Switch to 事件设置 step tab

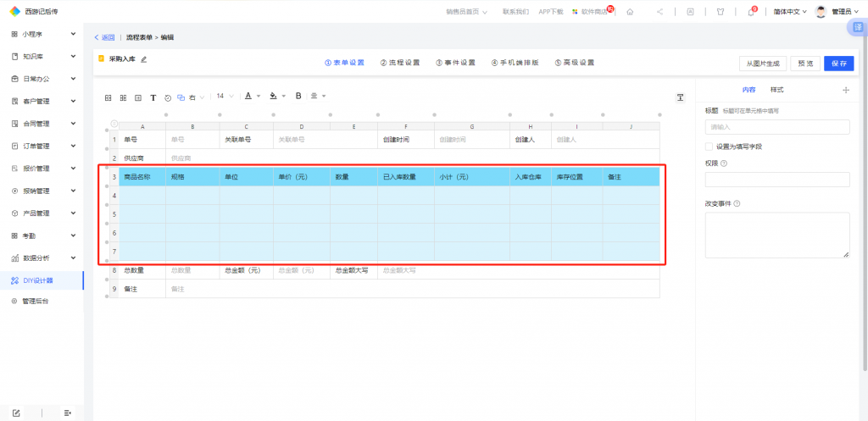click(x=455, y=63)
